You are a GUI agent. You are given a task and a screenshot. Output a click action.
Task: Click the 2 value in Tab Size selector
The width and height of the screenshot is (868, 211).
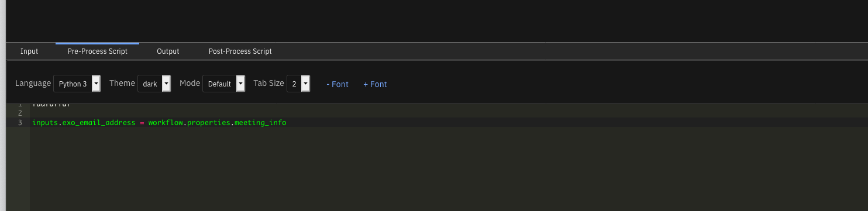click(294, 84)
